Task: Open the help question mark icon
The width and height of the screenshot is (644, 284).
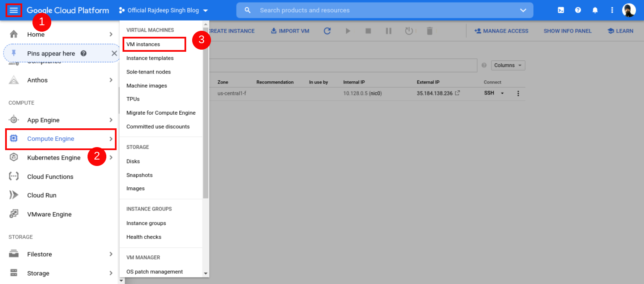Action: click(x=578, y=10)
